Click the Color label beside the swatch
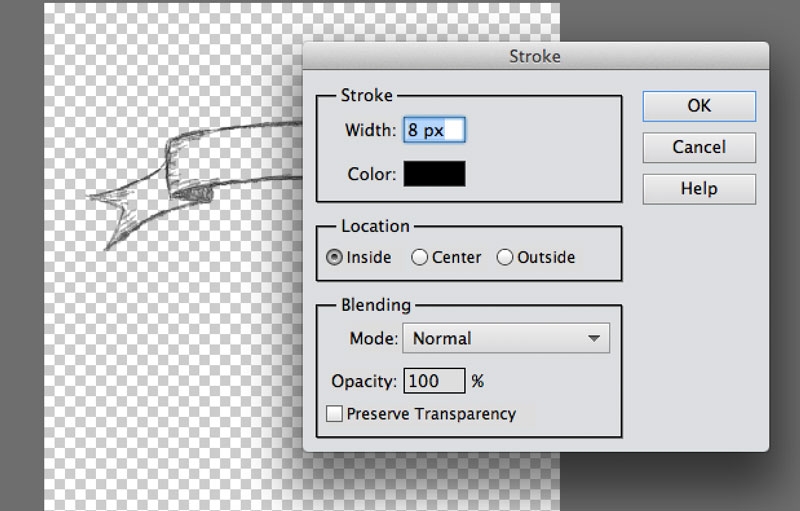Viewport: 800px width, 511px height. coord(372,174)
